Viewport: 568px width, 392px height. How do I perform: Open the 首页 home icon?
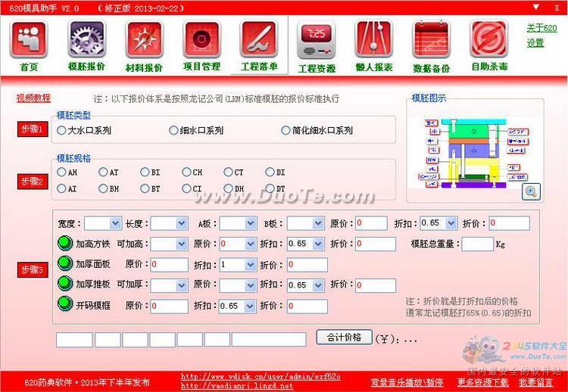[29, 41]
